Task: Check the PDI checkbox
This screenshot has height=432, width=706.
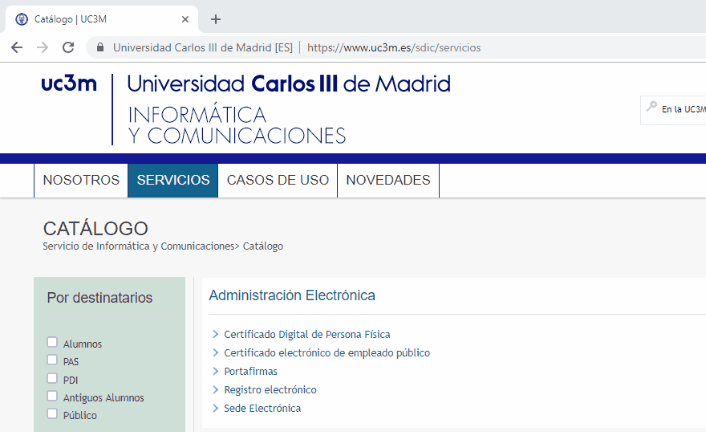Action: coord(52,378)
